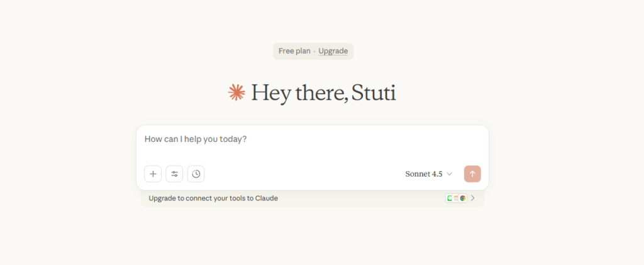644x265 pixels.
Task: Click the yellow Notes icon in tools banner
Action: pyautogui.click(x=457, y=198)
